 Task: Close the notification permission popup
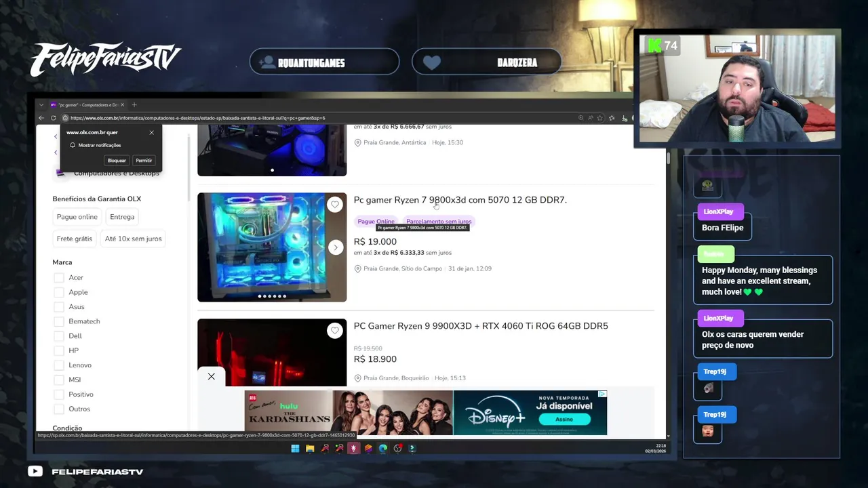pos(151,132)
